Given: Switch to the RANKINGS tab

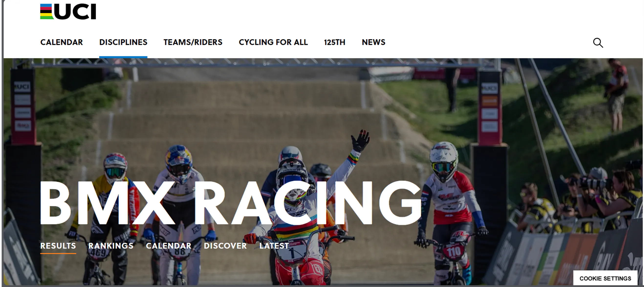Looking at the screenshot, I should click(x=111, y=246).
